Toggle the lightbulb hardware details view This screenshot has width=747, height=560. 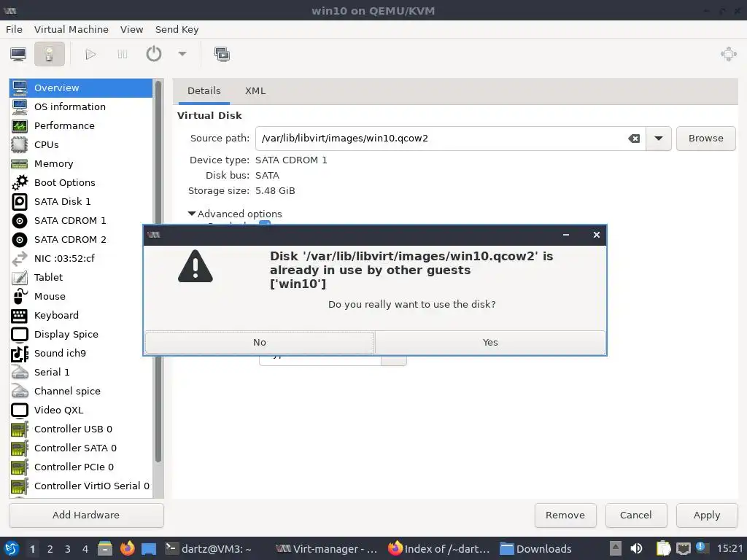coord(49,54)
